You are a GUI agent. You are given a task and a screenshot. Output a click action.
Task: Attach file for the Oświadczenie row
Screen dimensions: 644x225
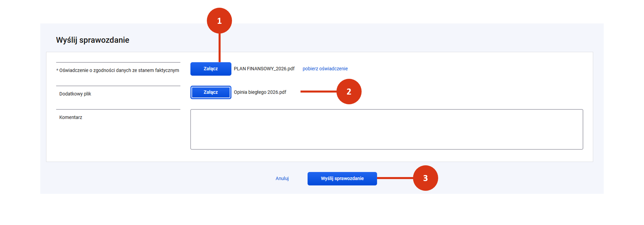tap(211, 69)
